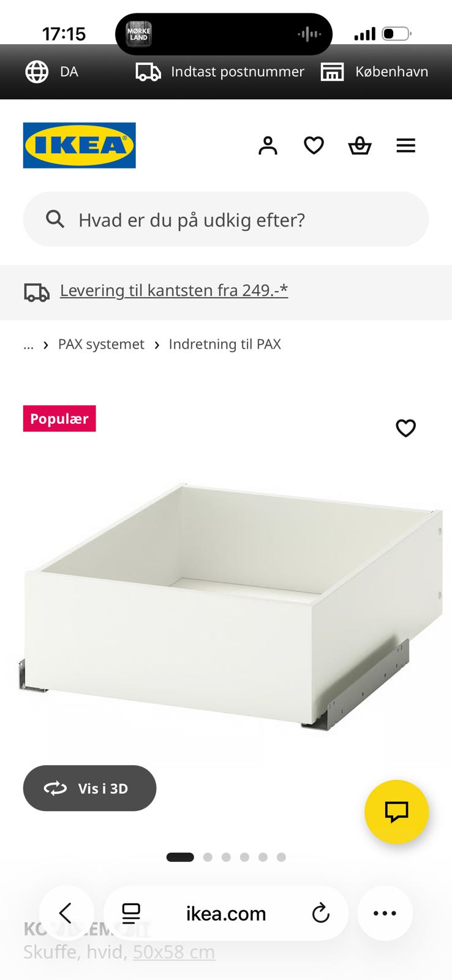Open the page reader options icon
The image size is (452, 980).
131,913
